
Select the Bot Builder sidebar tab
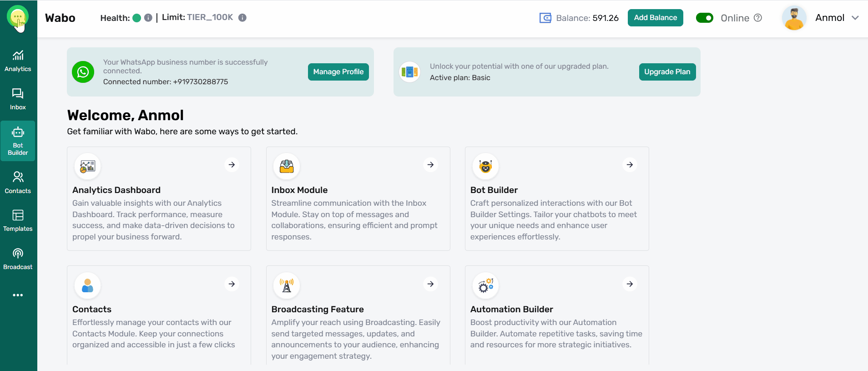18,141
